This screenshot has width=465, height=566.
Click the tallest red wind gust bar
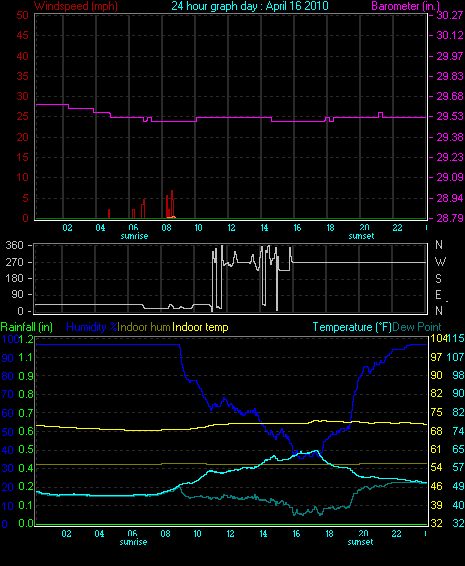172,204
